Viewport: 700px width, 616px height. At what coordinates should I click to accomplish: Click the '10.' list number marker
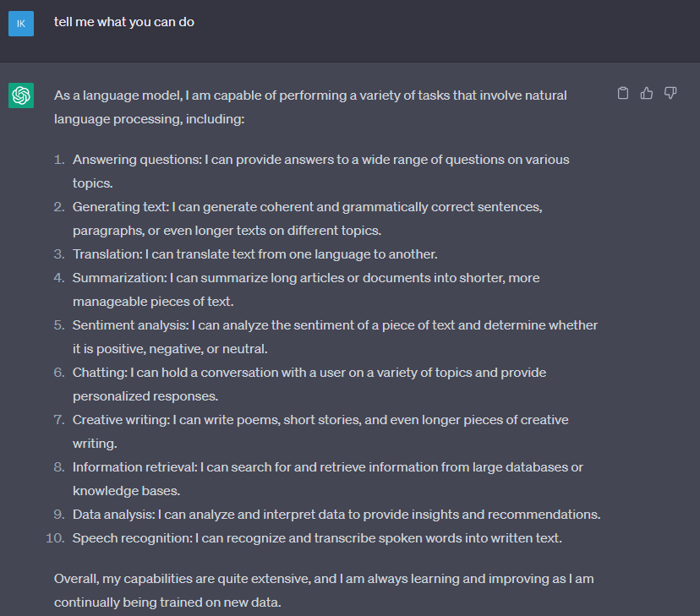(x=55, y=538)
